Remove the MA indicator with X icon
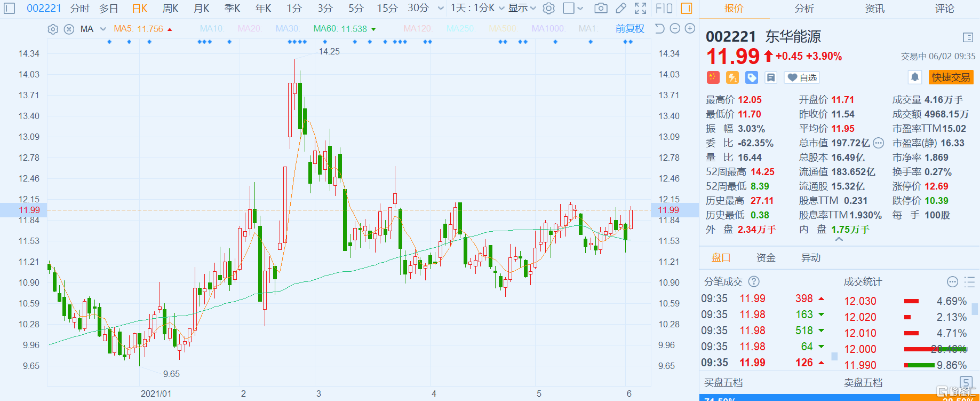This screenshot has width=980, height=401. pos(69,29)
